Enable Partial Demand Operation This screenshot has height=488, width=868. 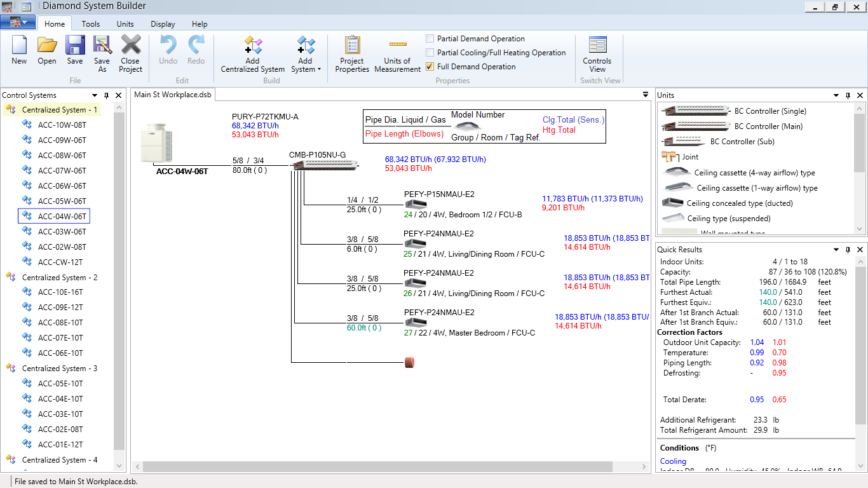pos(429,38)
